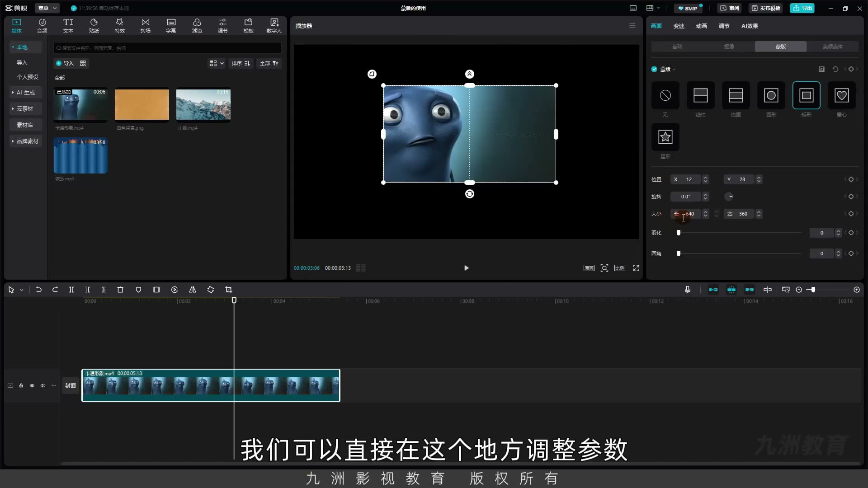Click the mirror flip tool in timeline toolbar
The height and width of the screenshot is (488, 868).
(x=193, y=290)
